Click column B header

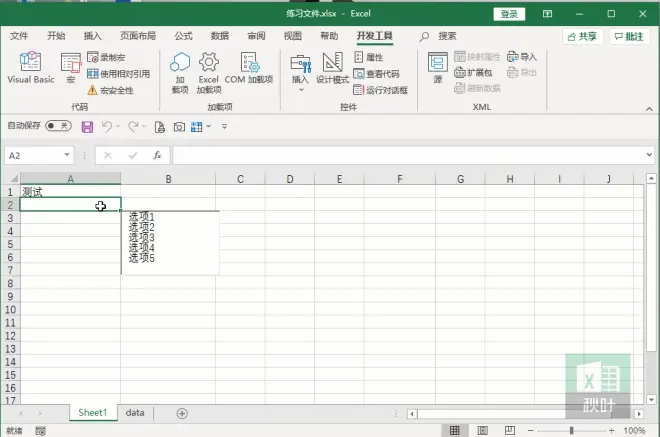point(168,179)
